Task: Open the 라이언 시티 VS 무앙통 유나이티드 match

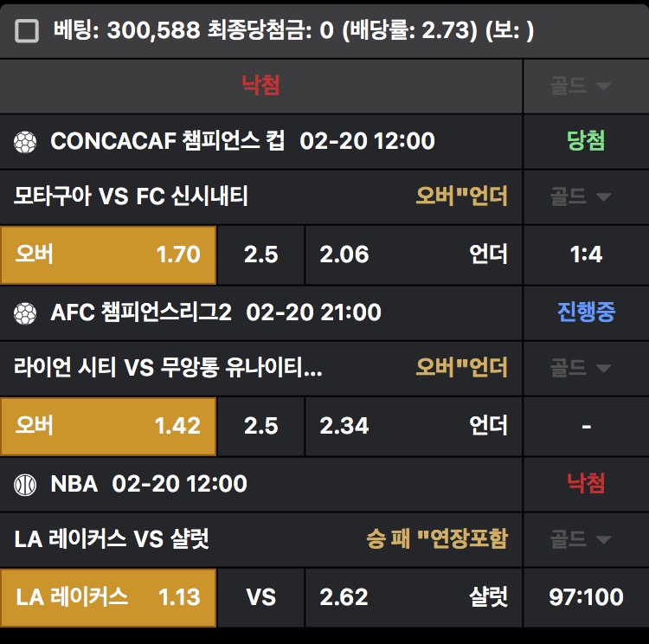Action: (x=169, y=368)
